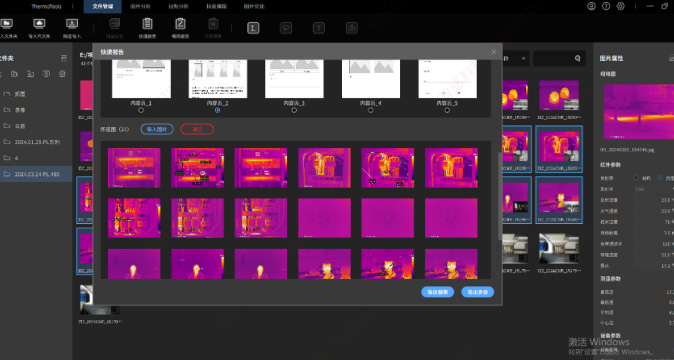674x360 pixels.
Task: Open the sort dropdown beside search box
Action: pyautogui.click(x=515, y=58)
